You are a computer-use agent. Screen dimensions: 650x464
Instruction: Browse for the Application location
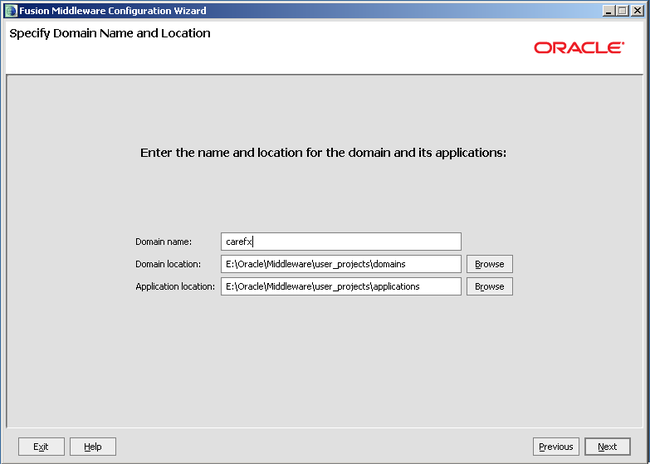coord(489,287)
